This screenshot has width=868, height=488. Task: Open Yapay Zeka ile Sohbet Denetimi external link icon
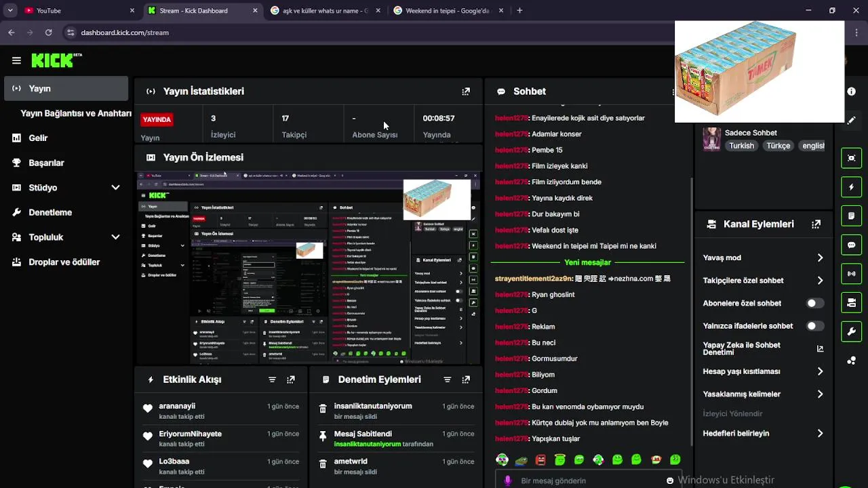820,349
